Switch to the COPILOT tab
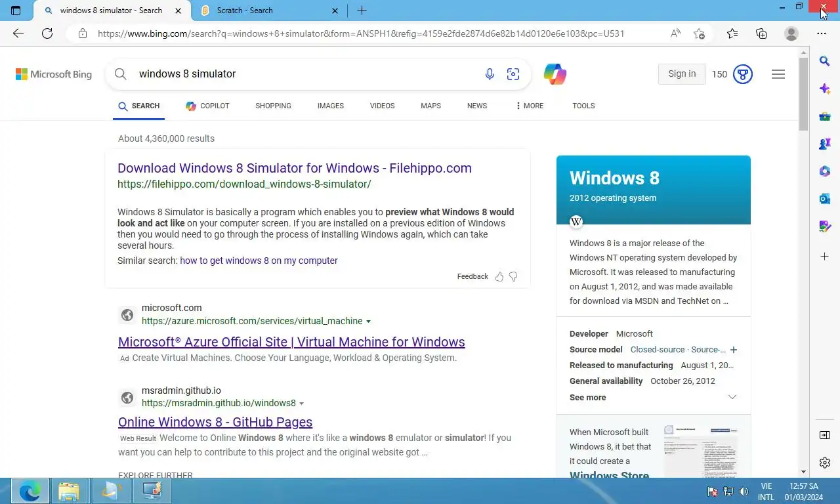This screenshot has width=840, height=504. point(207,106)
